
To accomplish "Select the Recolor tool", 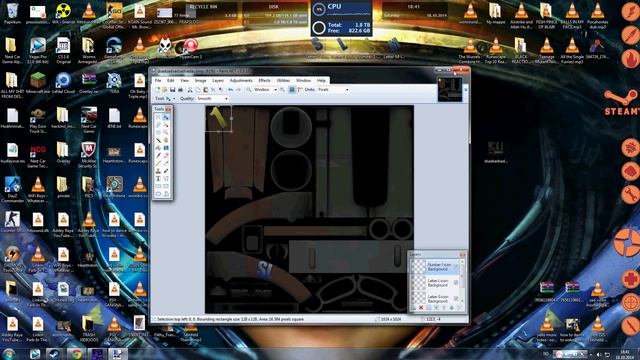I will 166,171.
